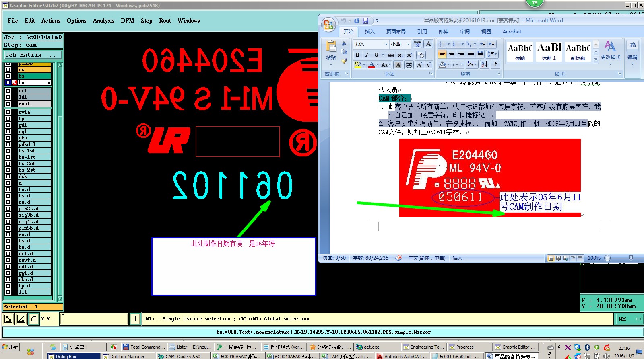The image size is (644, 359).
Task: Open Font dialog launcher in 字体 group
Action: (x=431, y=74)
